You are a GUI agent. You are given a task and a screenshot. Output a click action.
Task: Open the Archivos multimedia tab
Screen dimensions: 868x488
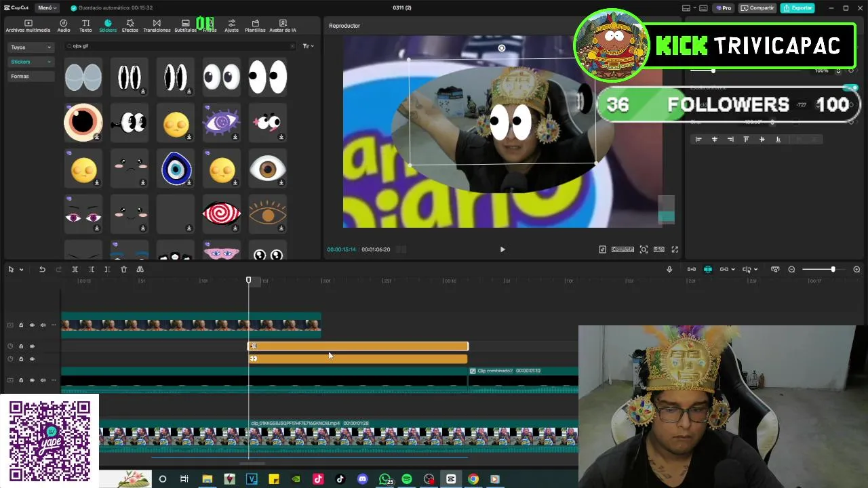pyautogui.click(x=28, y=26)
